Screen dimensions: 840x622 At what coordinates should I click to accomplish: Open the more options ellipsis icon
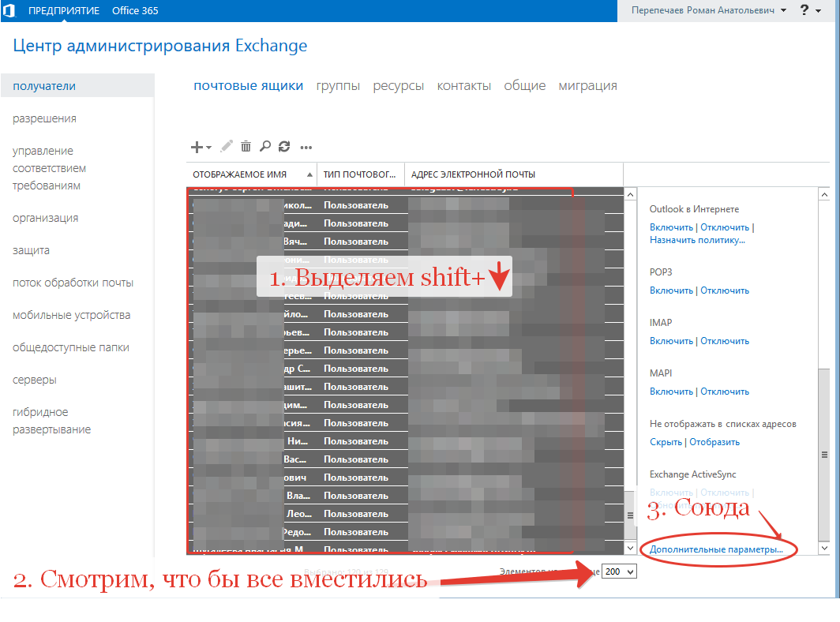pos(306,147)
